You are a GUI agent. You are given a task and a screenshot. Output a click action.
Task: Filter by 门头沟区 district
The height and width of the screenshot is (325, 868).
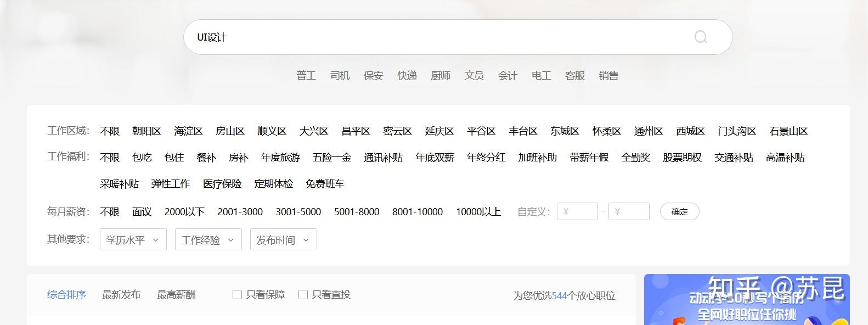click(737, 131)
